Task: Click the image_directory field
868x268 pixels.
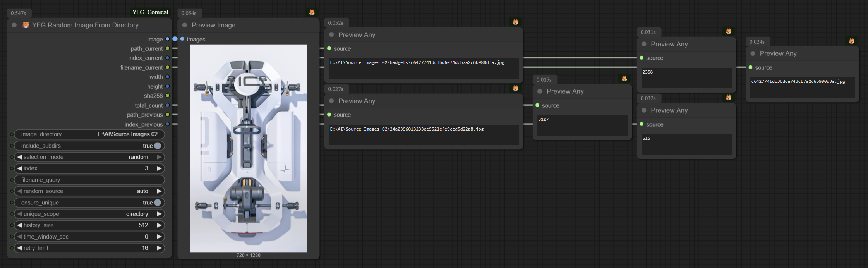Action: (x=89, y=134)
